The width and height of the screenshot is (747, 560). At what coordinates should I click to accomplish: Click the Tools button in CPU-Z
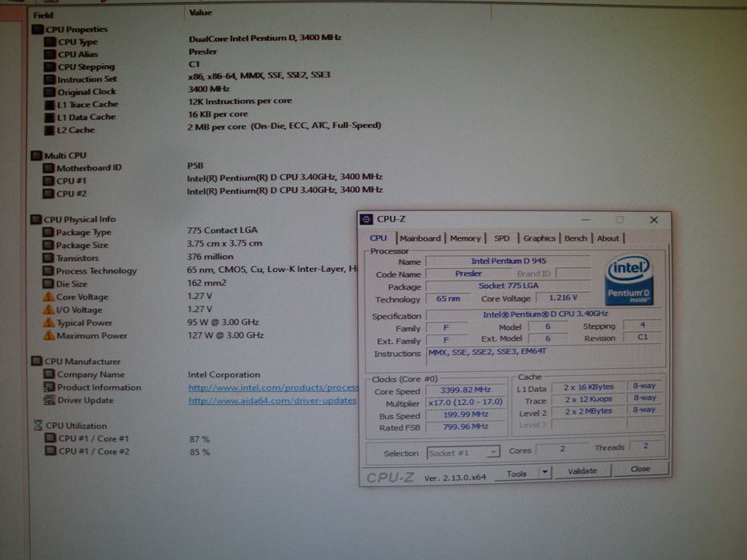[516, 474]
